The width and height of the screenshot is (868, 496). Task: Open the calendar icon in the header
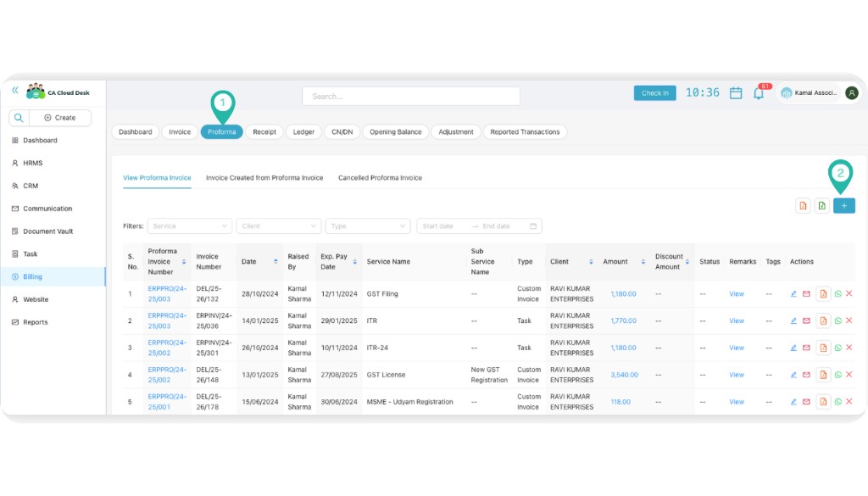click(x=735, y=93)
